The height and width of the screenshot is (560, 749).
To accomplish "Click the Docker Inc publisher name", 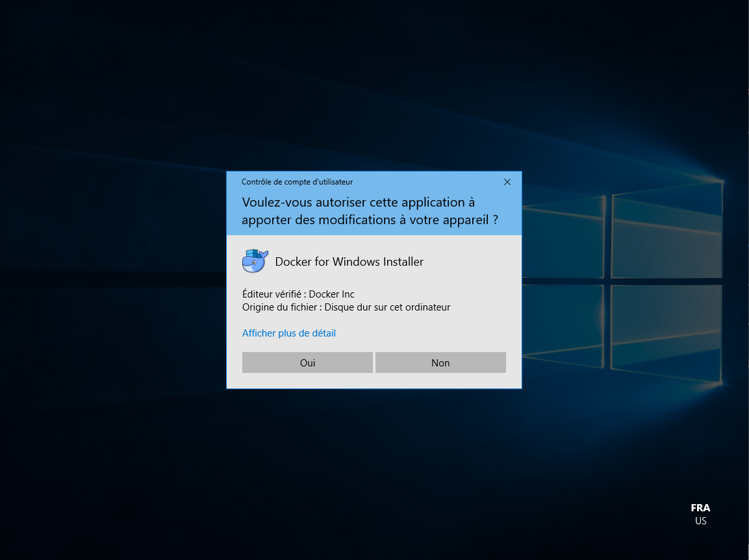I will coord(331,294).
